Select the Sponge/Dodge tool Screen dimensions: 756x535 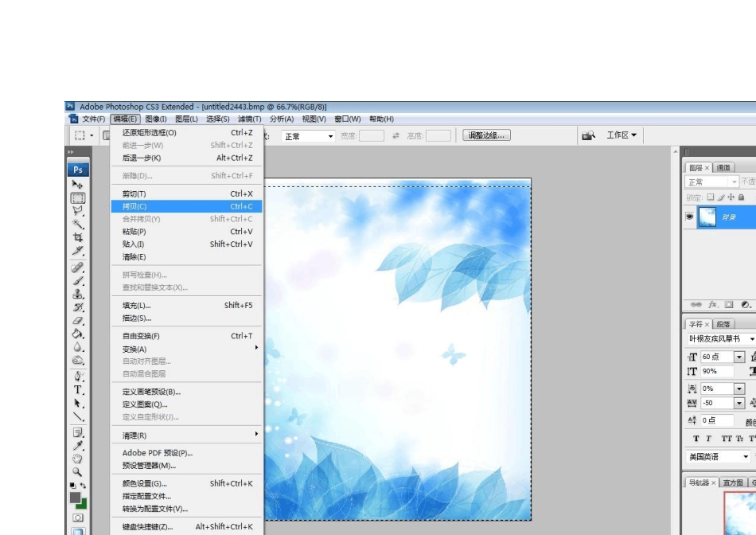pyautogui.click(x=78, y=360)
